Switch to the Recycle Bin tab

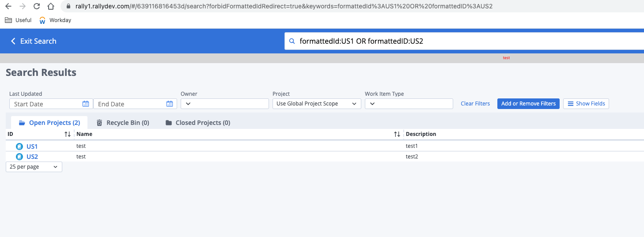point(123,123)
